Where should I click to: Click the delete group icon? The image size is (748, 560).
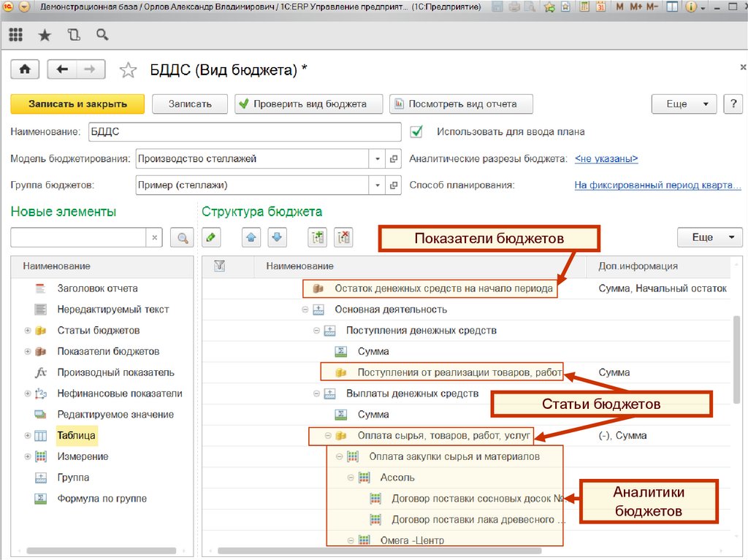pyautogui.click(x=344, y=237)
